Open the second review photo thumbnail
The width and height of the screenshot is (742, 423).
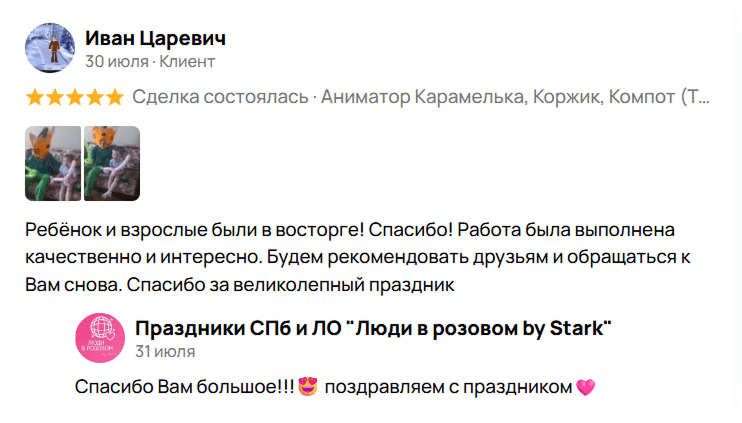pos(112,163)
